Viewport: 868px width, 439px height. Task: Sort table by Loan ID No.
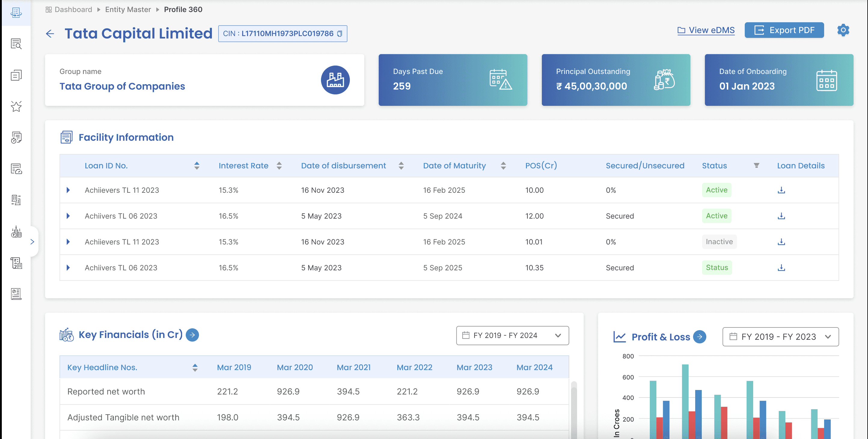point(197,166)
